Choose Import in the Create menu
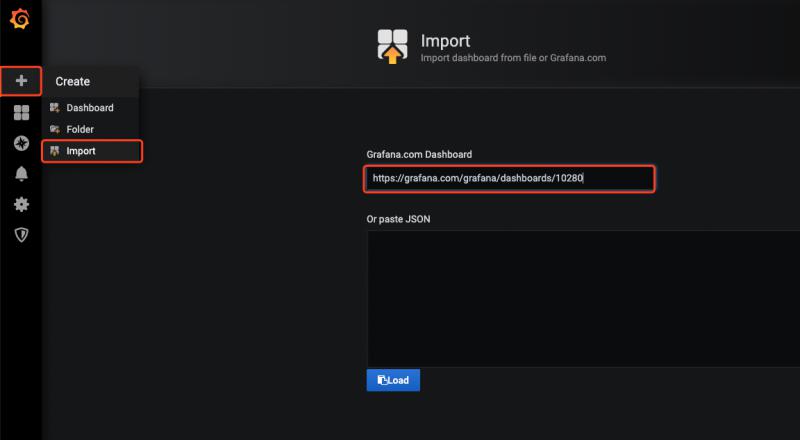Image resolution: width=800 pixels, height=440 pixels. click(81, 151)
